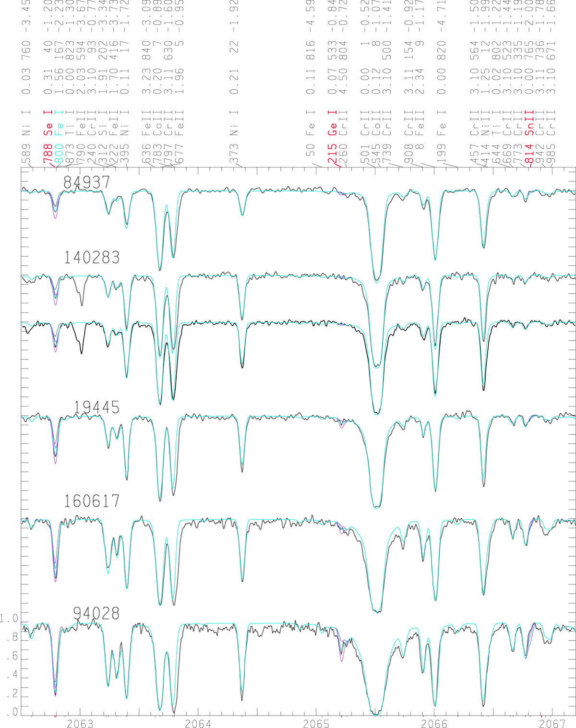
Task: Select the 140283 spectrum label
Action: [x=92, y=258]
